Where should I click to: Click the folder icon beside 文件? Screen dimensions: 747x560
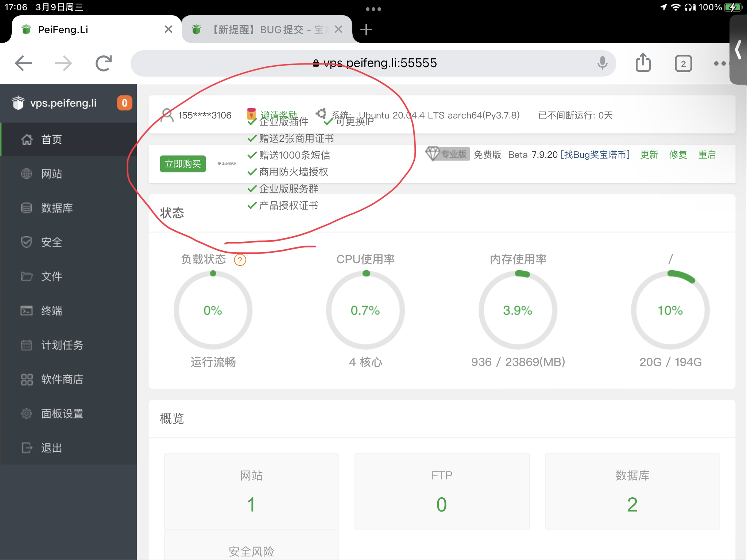click(27, 276)
